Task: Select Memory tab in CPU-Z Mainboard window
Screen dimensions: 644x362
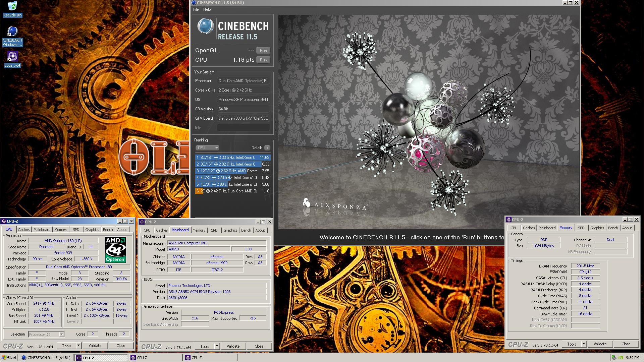Action: coord(199,230)
